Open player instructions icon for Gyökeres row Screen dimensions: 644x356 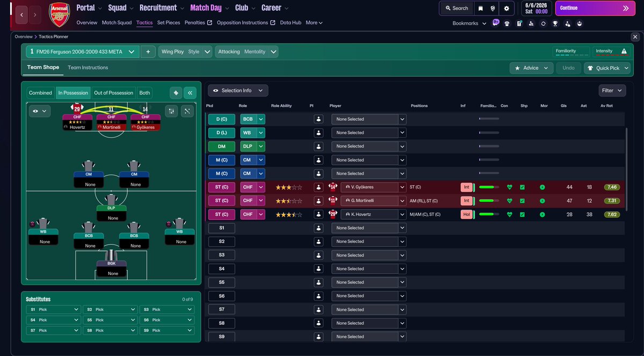[x=319, y=187]
